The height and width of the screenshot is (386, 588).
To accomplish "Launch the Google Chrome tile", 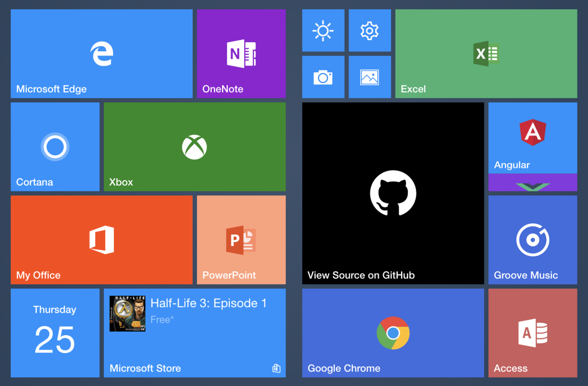I will pyautogui.click(x=393, y=333).
